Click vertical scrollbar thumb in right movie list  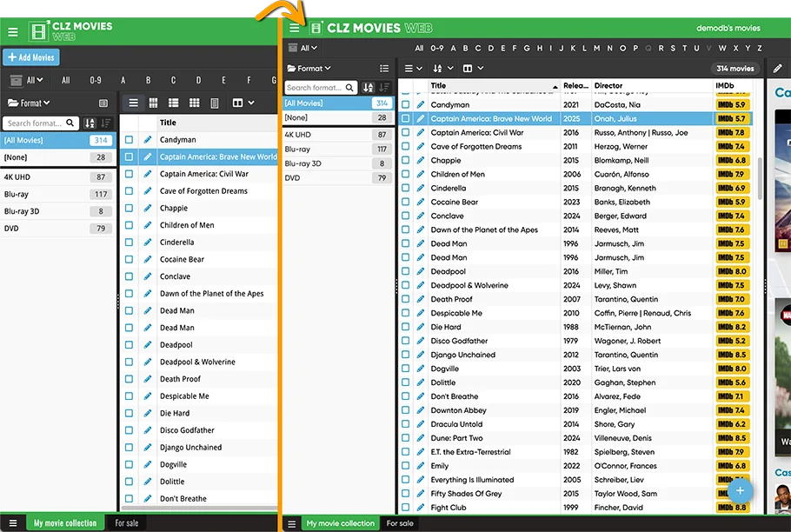(x=761, y=178)
